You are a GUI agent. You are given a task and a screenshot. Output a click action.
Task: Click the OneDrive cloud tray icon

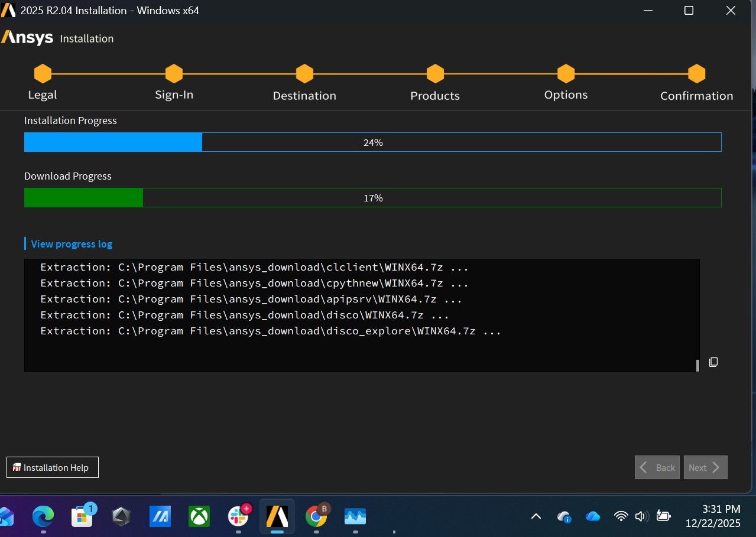tap(593, 516)
